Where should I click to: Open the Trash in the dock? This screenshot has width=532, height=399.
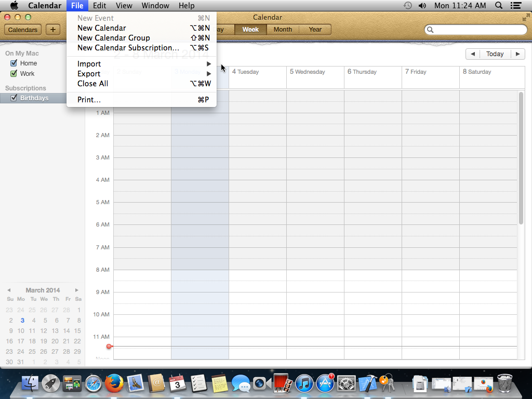(x=504, y=383)
